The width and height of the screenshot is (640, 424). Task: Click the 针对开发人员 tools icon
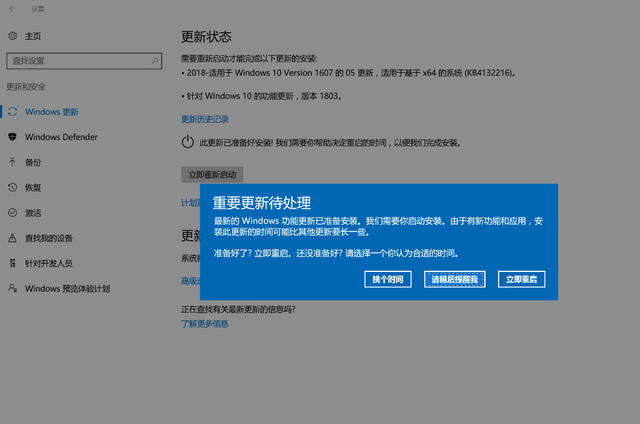pos(13,263)
